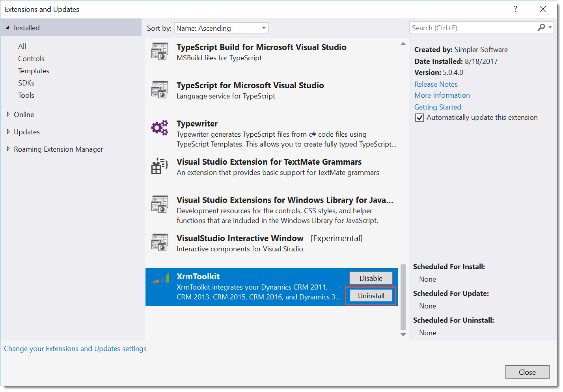Image resolution: width=563 pixels, height=392 pixels.
Task: Click the XrmToolkit title text
Action: pyautogui.click(x=198, y=276)
